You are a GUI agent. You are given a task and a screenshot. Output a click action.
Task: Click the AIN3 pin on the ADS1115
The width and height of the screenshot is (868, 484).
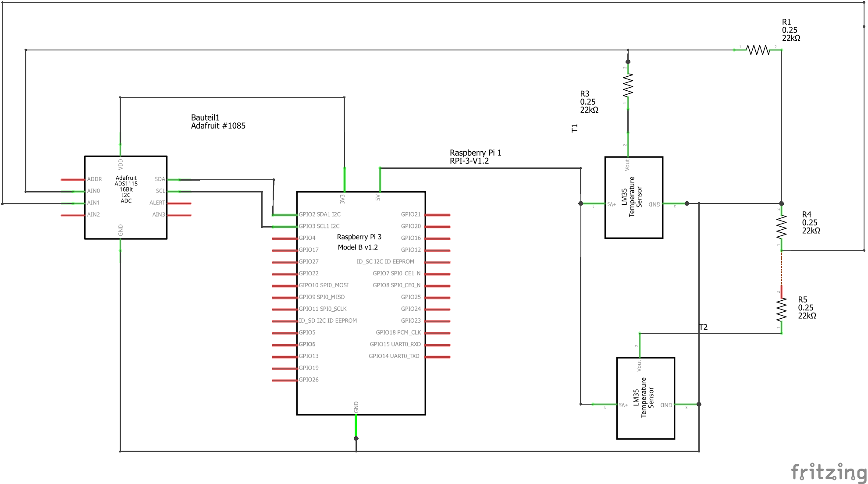pos(179,215)
